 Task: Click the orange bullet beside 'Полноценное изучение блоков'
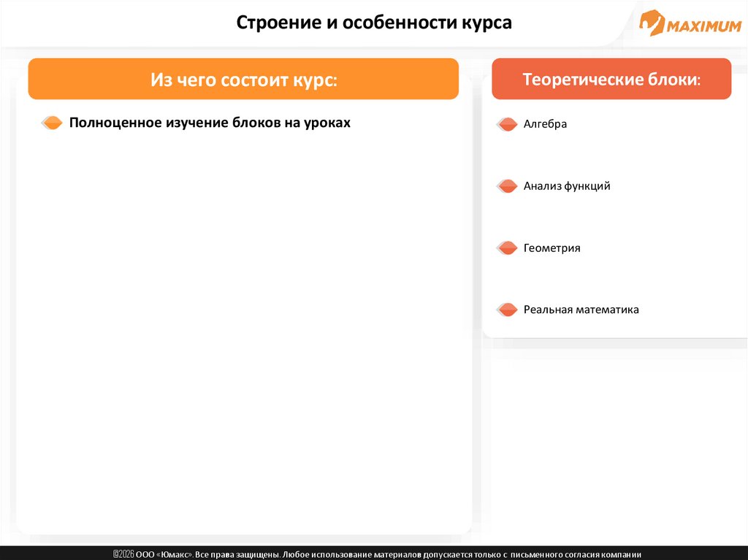pos(52,123)
